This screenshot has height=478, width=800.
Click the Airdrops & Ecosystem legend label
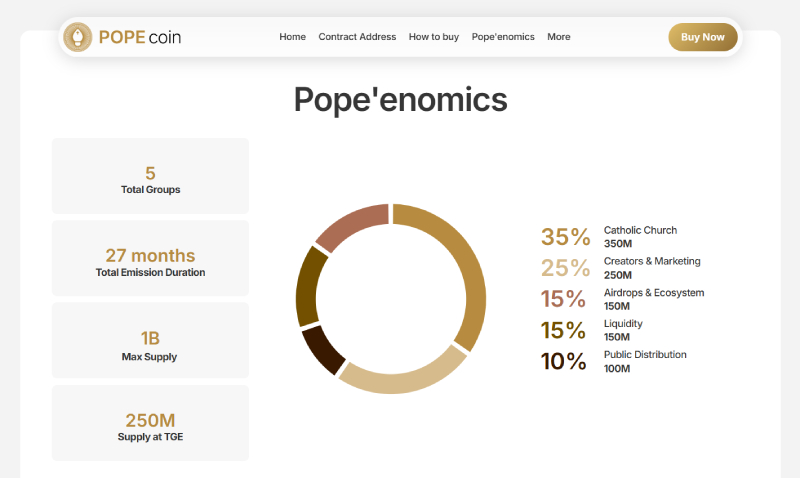[x=654, y=293]
